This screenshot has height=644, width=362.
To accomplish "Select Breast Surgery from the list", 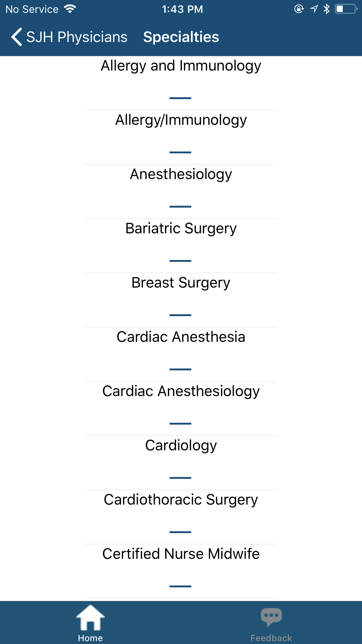I will coord(181,283).
